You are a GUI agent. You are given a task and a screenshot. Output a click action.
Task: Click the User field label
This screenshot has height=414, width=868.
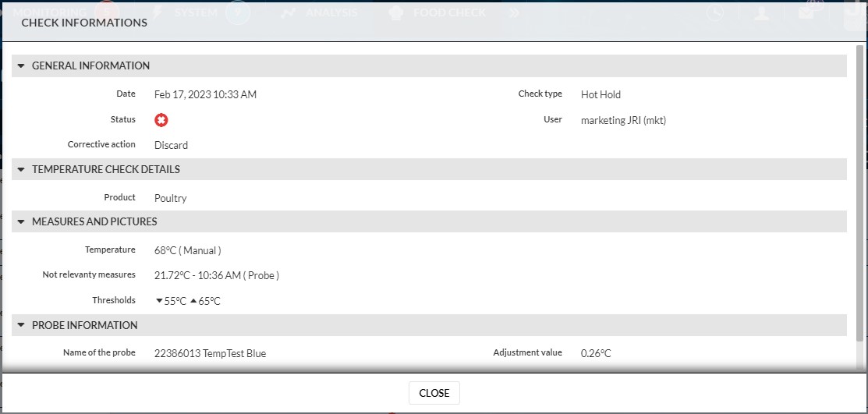(x=552, y=119)
